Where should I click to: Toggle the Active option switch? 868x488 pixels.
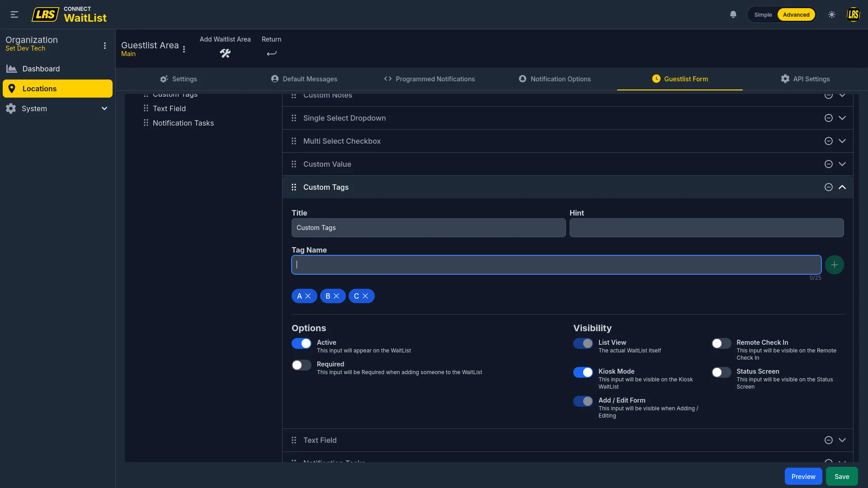point(302,343)
